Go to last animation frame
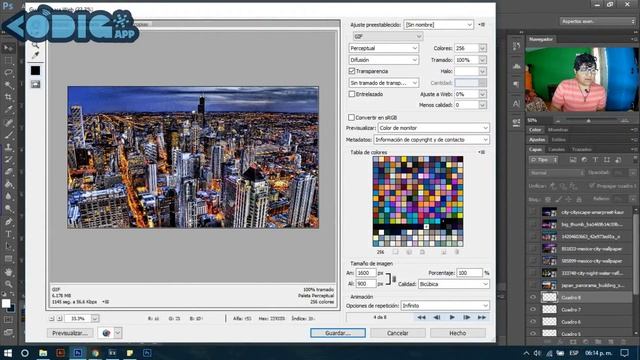Viewport: 640px width, 360px height. [482, 317]
